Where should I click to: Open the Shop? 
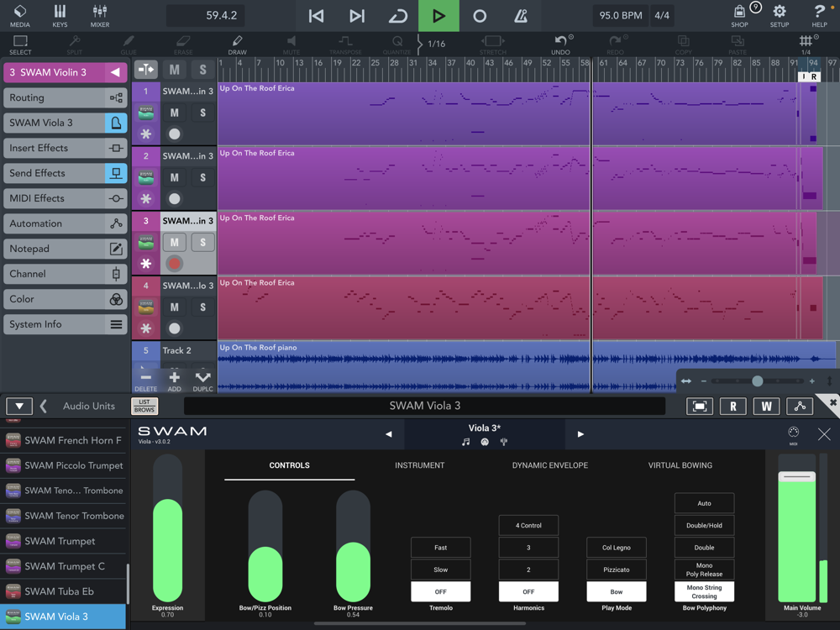point(740,15)
